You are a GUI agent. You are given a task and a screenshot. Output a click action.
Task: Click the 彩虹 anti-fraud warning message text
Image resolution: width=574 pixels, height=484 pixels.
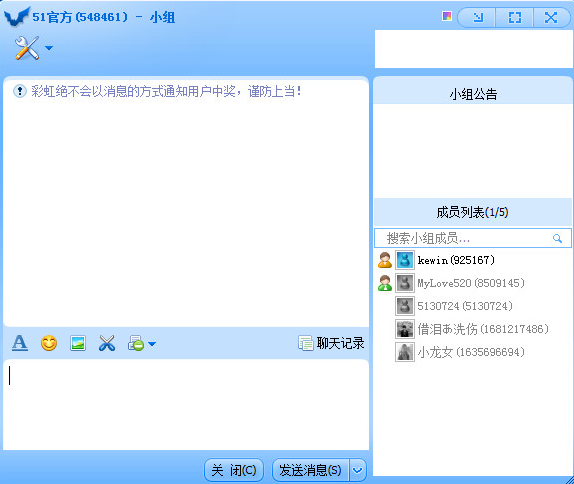pyautogui.click(x=166, y=91)
